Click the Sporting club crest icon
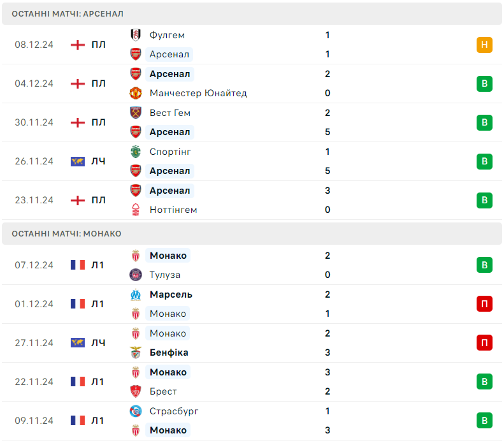Image resolution: width=504 pixels, height=443 pixels. pos(136,152)
